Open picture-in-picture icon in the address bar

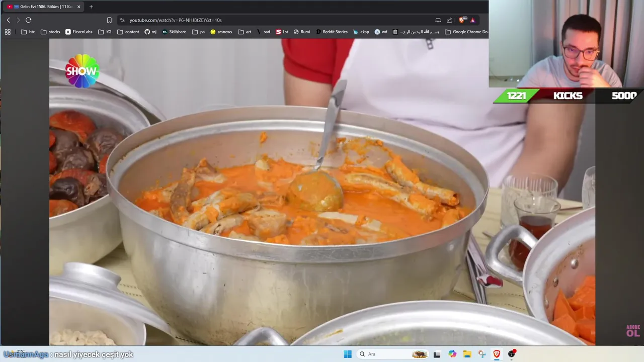438,20
